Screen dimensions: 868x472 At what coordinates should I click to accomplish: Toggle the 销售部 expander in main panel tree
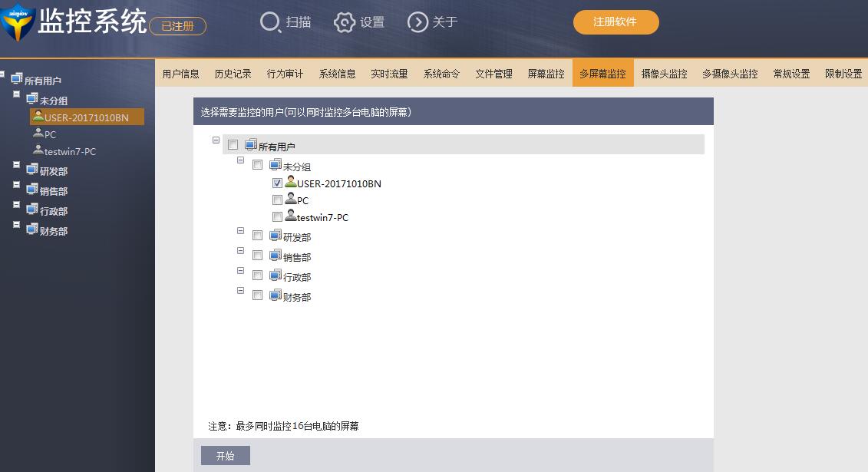click(x=240, y=251)
